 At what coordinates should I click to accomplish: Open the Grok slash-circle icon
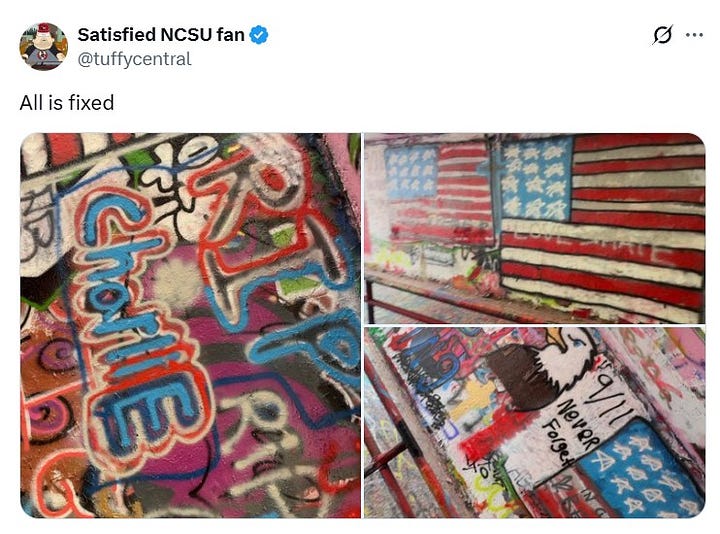pos(663,34)
